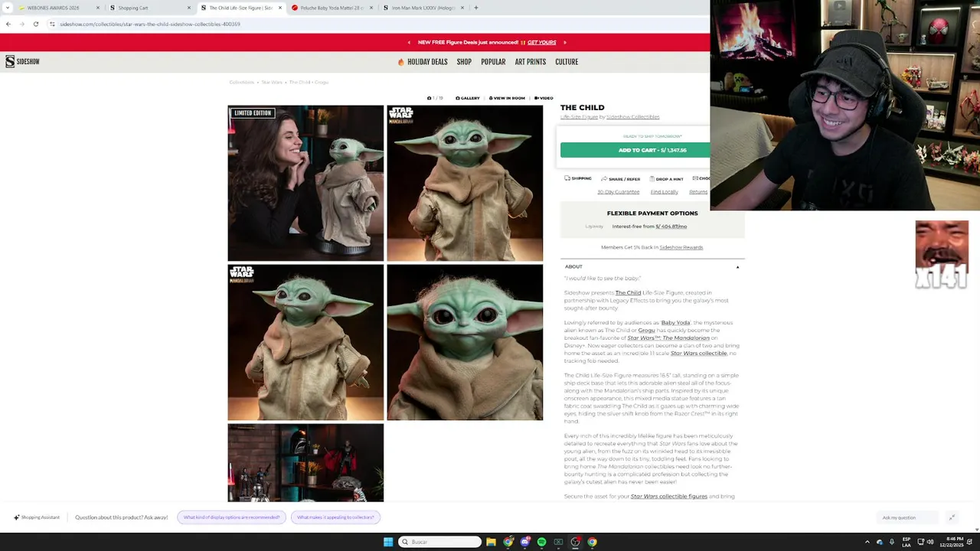Open the Limited Edition photo with woman
This screenshot has height=551, width=980.
click(305, 183)
